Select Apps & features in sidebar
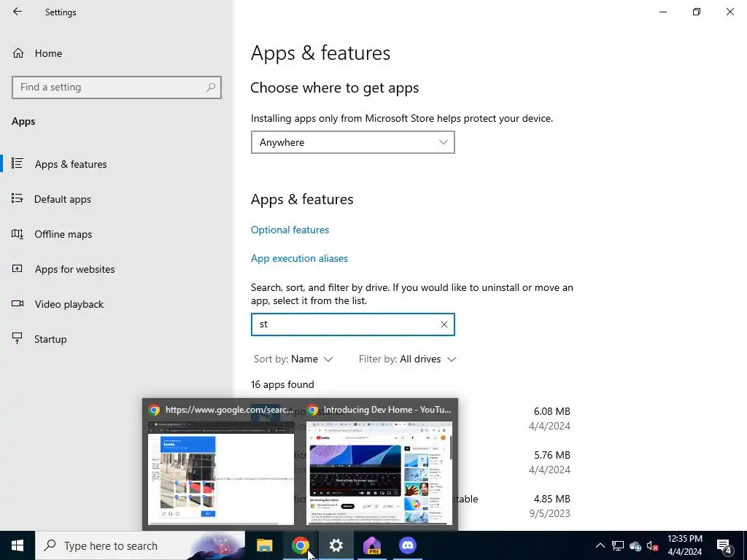Viewport: 747px width, 560px height. [x=71, y=164]
